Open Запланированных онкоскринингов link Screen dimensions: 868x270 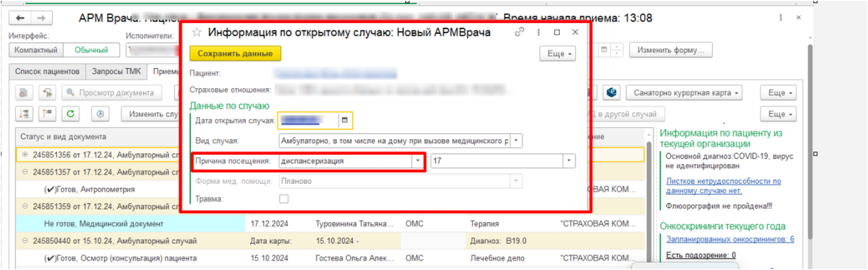[730, 239]
